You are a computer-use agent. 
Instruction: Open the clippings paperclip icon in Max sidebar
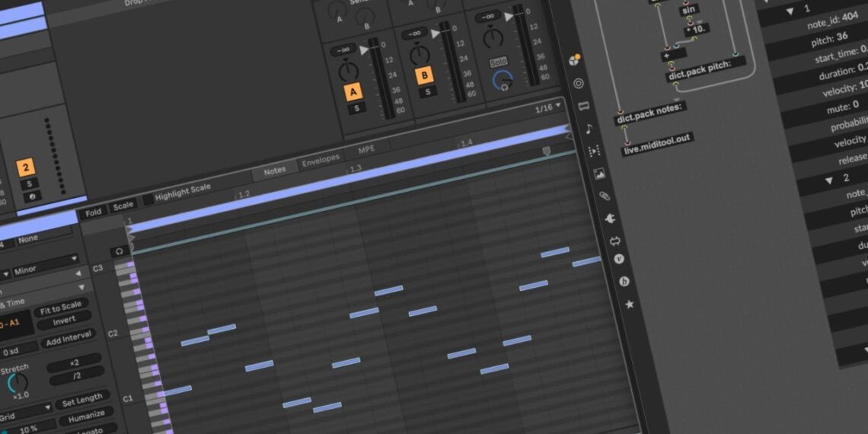click(605, 196)
